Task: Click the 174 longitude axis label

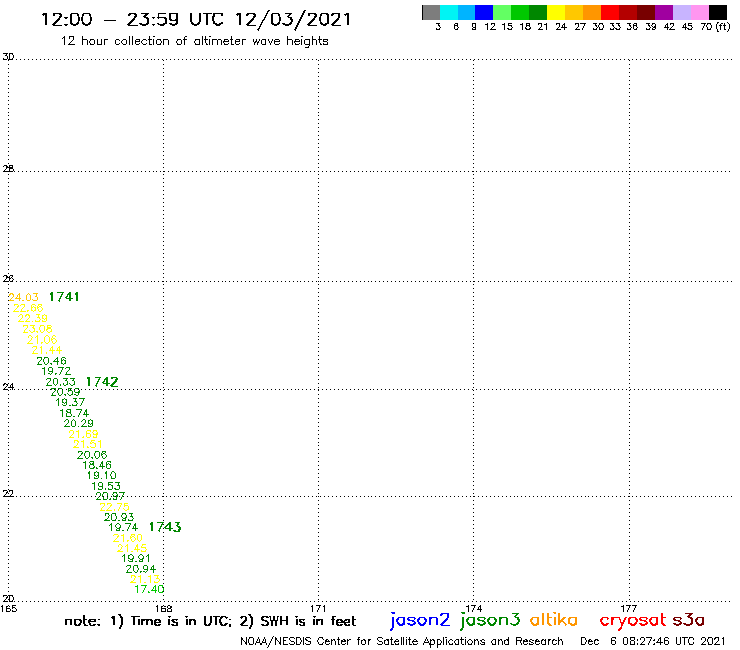Action: (474, 609)
